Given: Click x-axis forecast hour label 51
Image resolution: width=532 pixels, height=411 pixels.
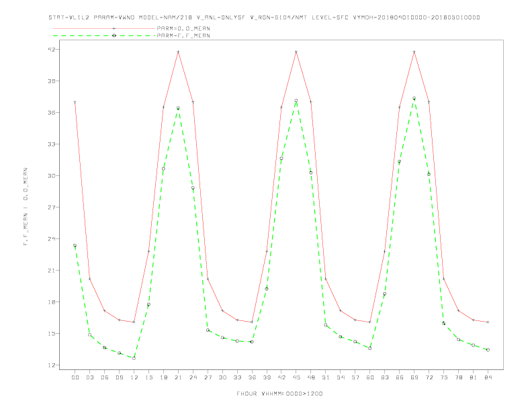Looking at the screenshot, I should 326,377.
